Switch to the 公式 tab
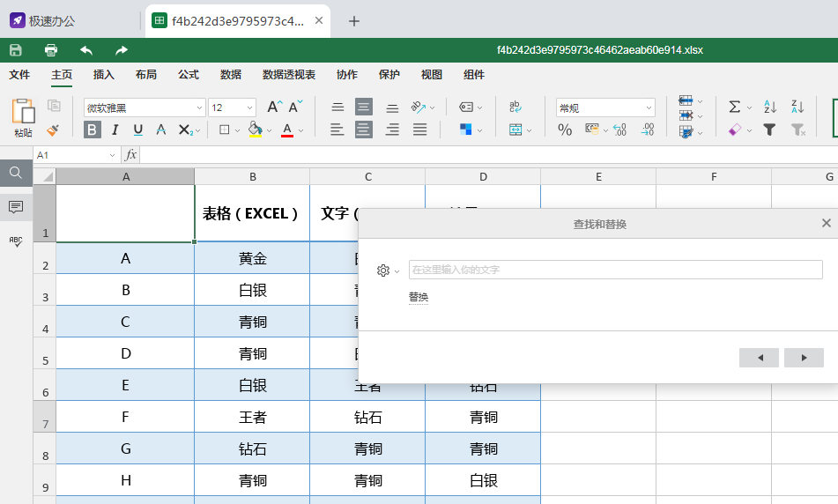Image resolution: width=838 pixels, height=504 pixels. click(188, 75)
